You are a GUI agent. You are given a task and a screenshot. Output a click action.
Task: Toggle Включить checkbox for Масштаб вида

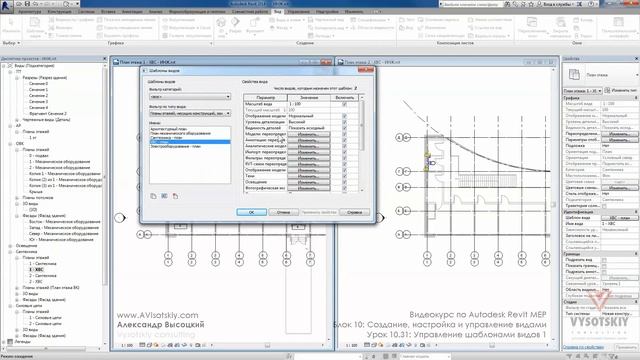[344, 104]
